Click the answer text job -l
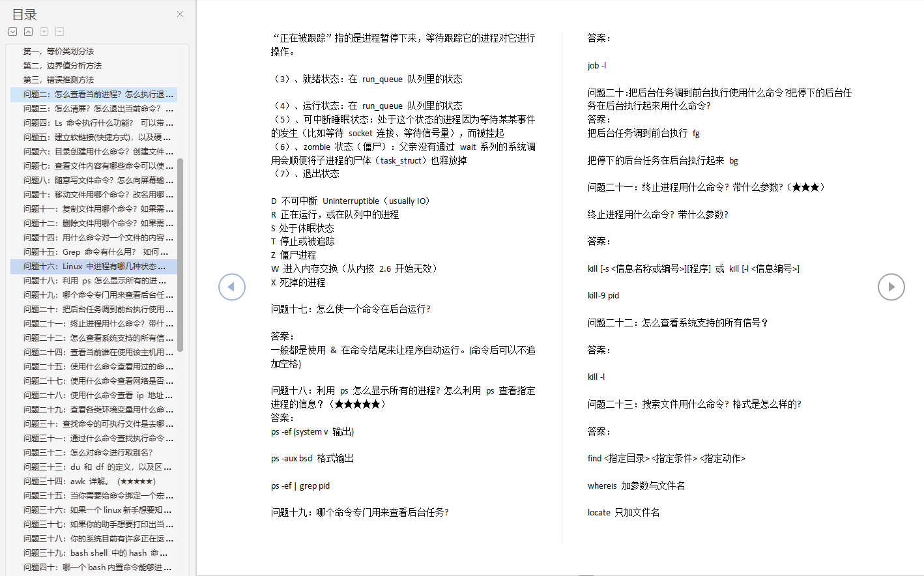The height and width of the screenshot is (576, 924). pos(597,66)
